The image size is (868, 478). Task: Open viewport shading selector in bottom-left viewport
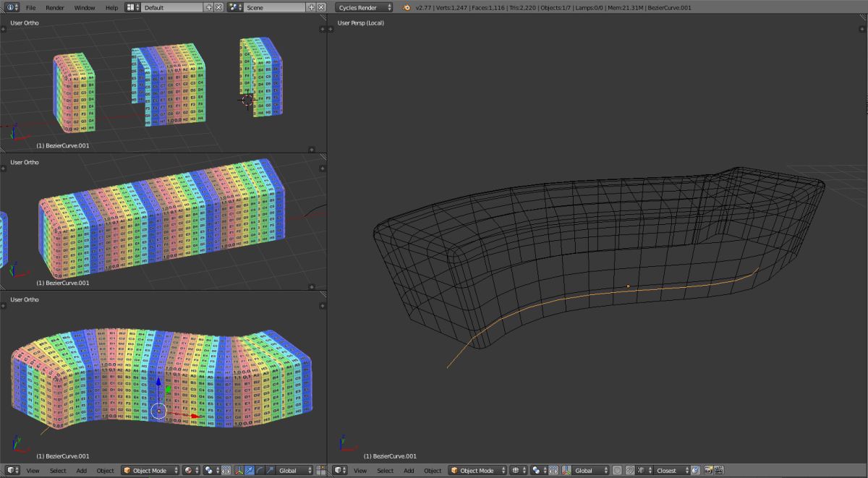coord(191,471)
